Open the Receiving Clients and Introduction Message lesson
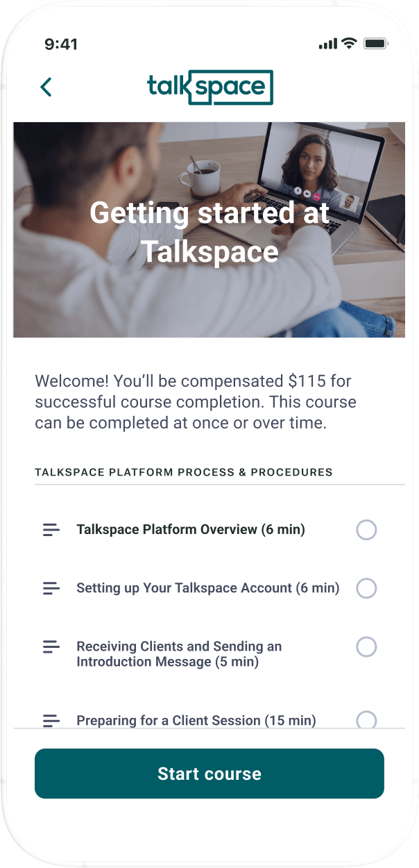Viewport: 419px width, 868px height. [x=179, y=653]
